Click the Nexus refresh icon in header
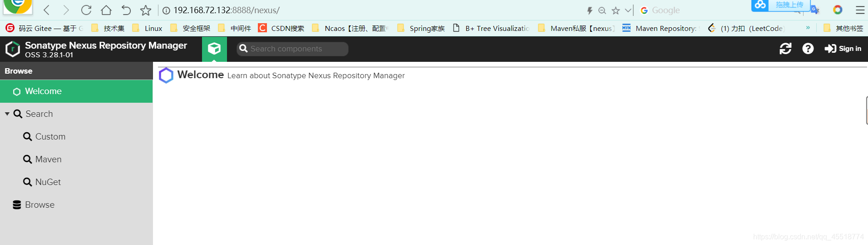This screenshot has height=245, width=868. 785,49
